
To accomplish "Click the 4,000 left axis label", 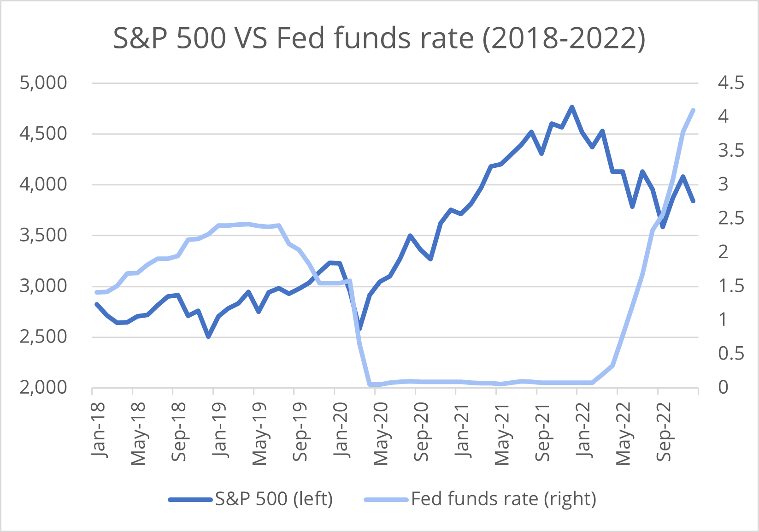I will pos(43,184).
